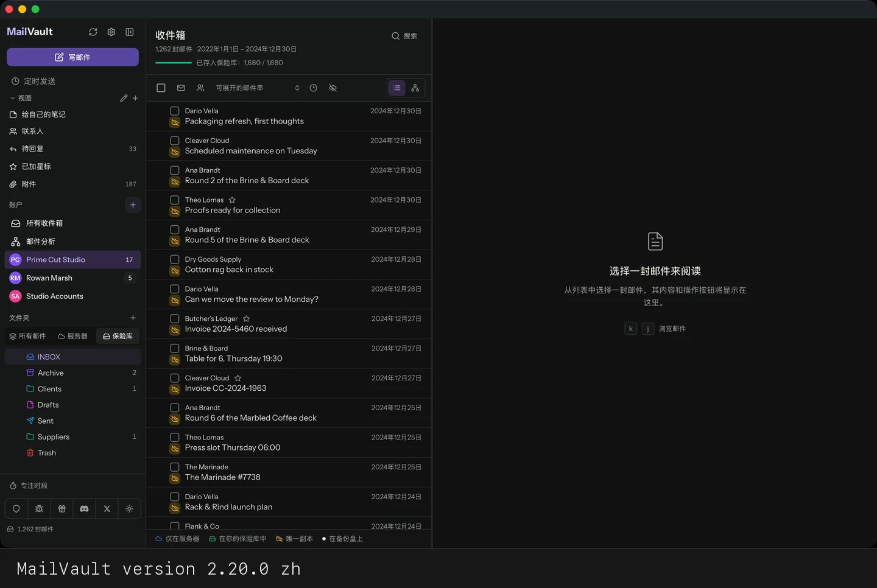The image size is (877, 588).
Task: Select the 服务器 folder tab
Action: 72,336
